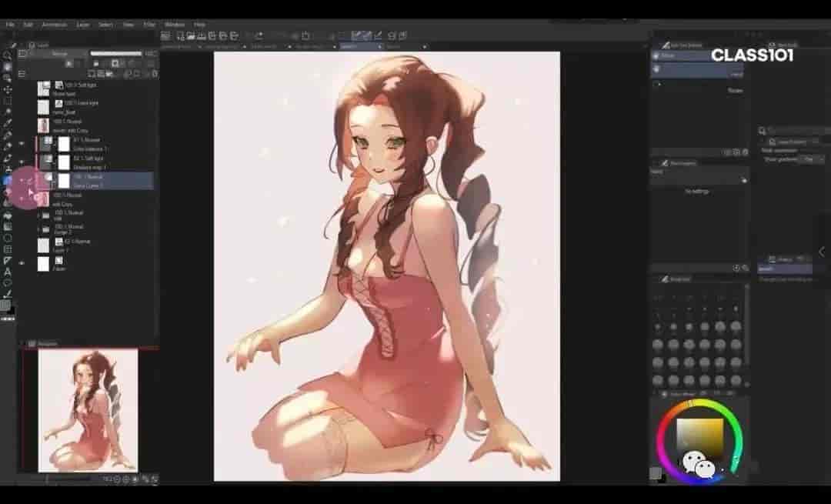The width and height of the screenshot is (831, 504).
Task: Click the search magnifier icon in Material panel
Action: point(762,130)
